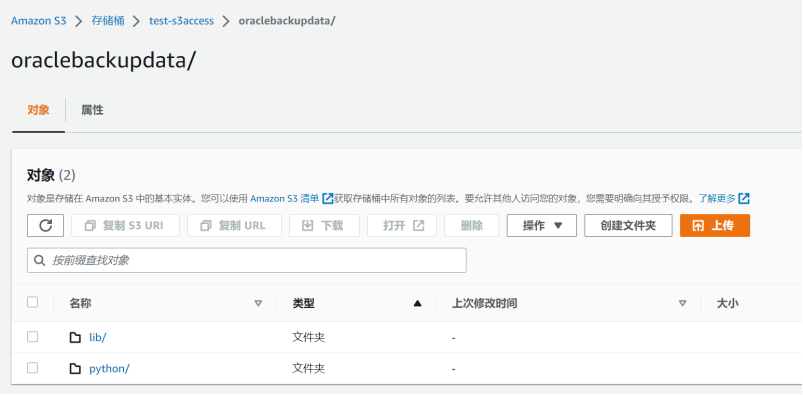Click folder icon beside lib/
The width and height of the screenshot is (803, 395).
tap(75, 338)
